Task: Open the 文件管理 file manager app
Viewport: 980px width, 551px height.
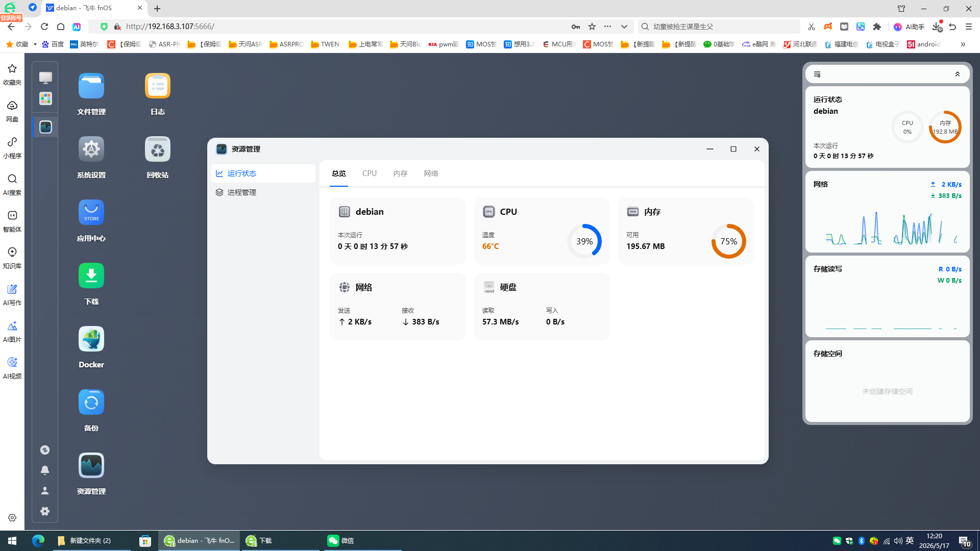Action: click(x=91, y=86)
